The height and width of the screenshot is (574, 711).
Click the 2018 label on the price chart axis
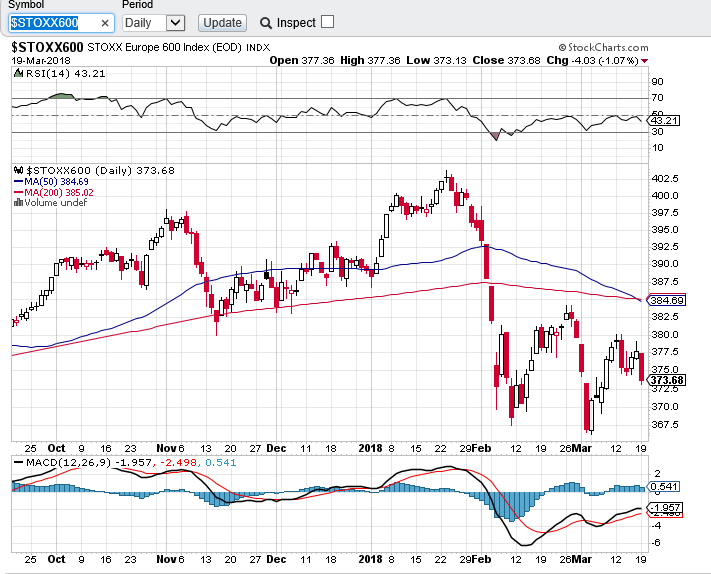[370, 448]
